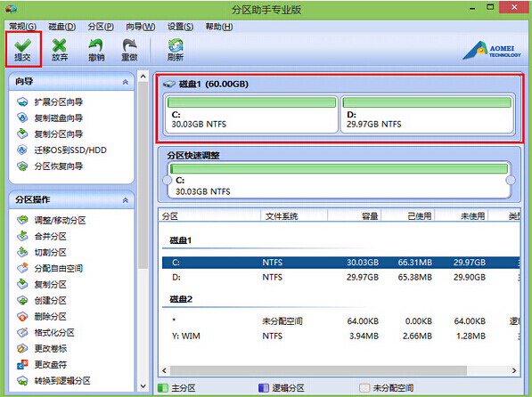This screenshot has height=397, width=532.
Task: Select the D: 29.97GB partition block on disk map
Action: 427,113
